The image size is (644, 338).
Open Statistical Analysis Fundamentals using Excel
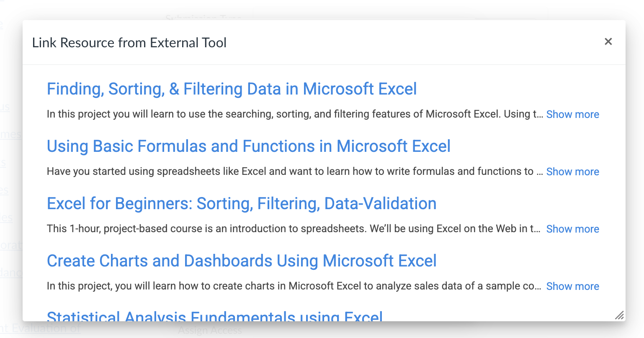[x=214, y=316]
